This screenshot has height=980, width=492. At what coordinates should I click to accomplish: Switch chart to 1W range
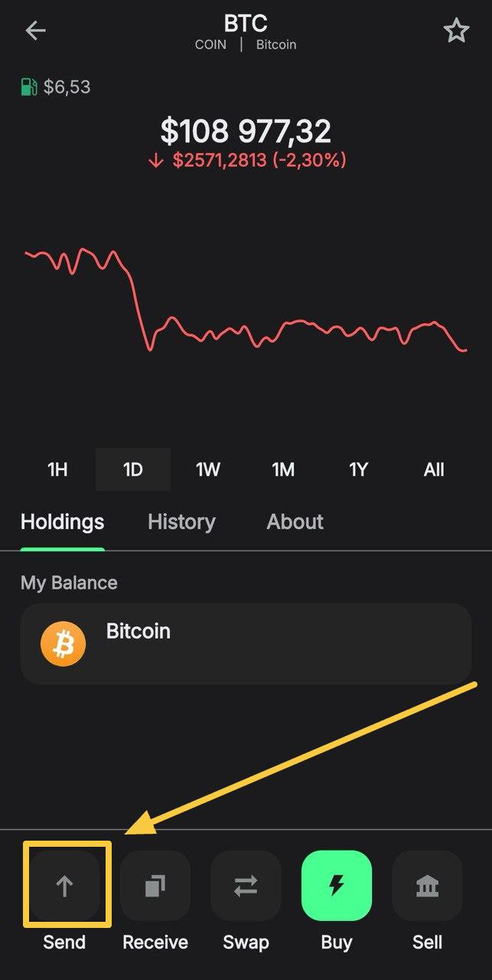208,469
